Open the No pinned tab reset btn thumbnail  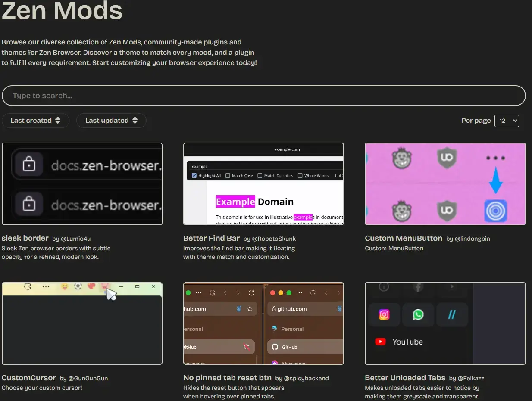point(263,323)
